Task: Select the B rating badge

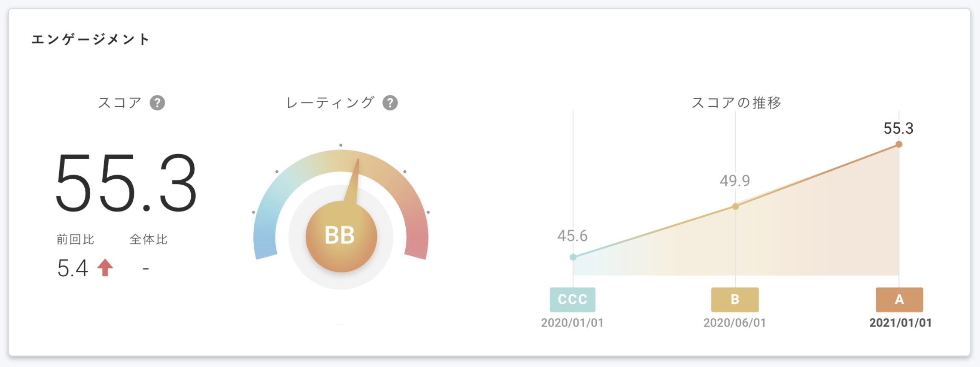Action: [x=735, y=299]
